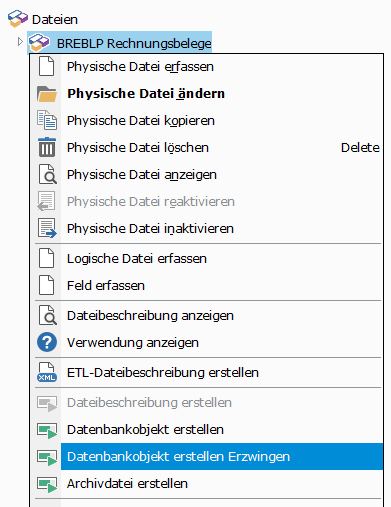Click the magnifier icon beside Dateibeschreibung anzeigen
The image size is (391, 507).
click(48, 315)
